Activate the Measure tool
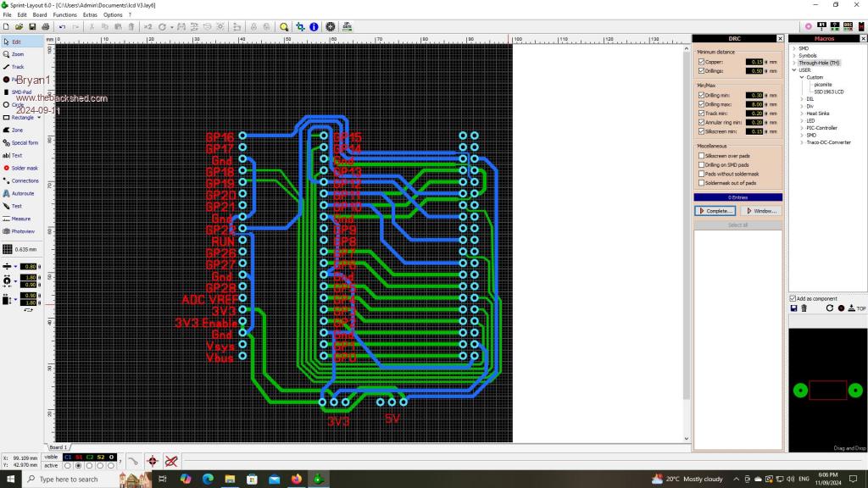Image resolution: width=868 pixels, height=488 pixels. [x=20, y=219]
